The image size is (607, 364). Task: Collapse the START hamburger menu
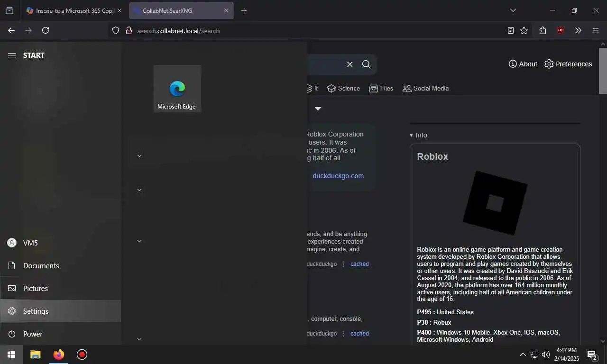coord(12,55)
